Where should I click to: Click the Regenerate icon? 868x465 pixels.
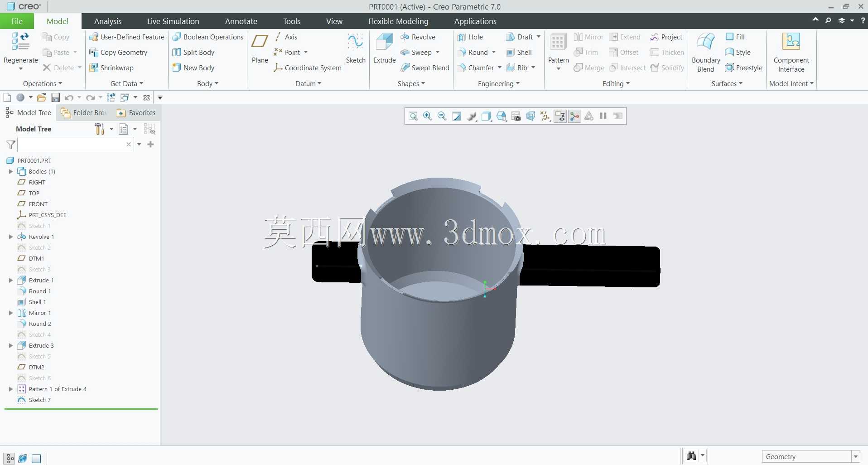(x=20, y=42)
